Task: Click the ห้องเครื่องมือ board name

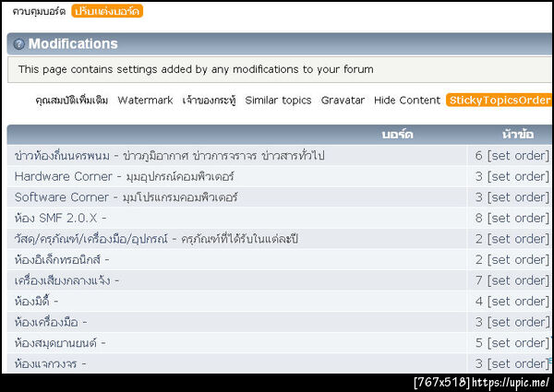Action: [46, 322]
